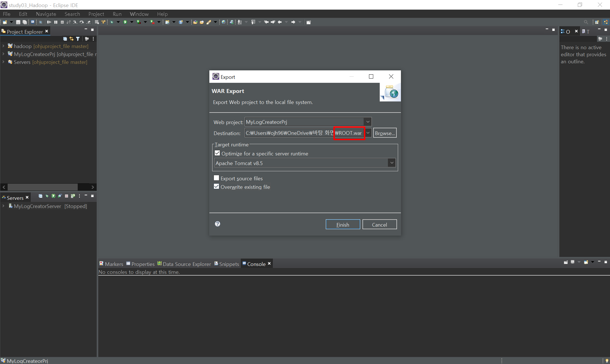The width and height of the screenshot is (610, 364).
Task: Open Apache Tomcat v8.5 runtime dropdown
Action: click(x=392, y=163)
